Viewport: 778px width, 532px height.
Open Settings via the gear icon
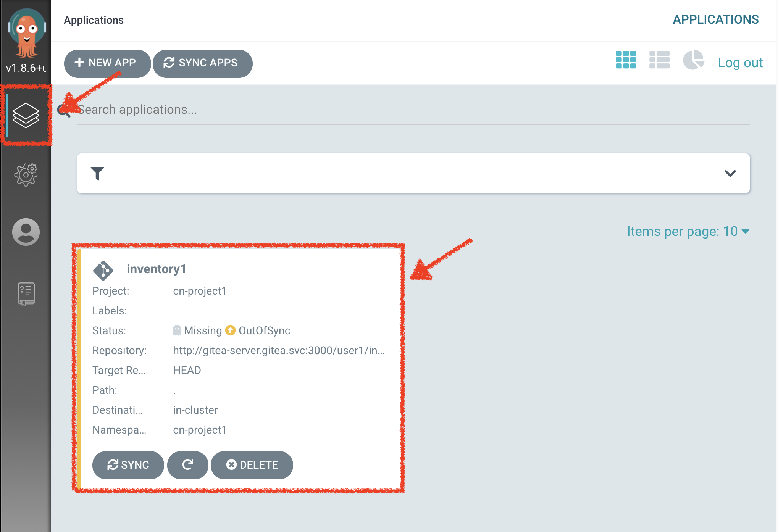[26, 174]
